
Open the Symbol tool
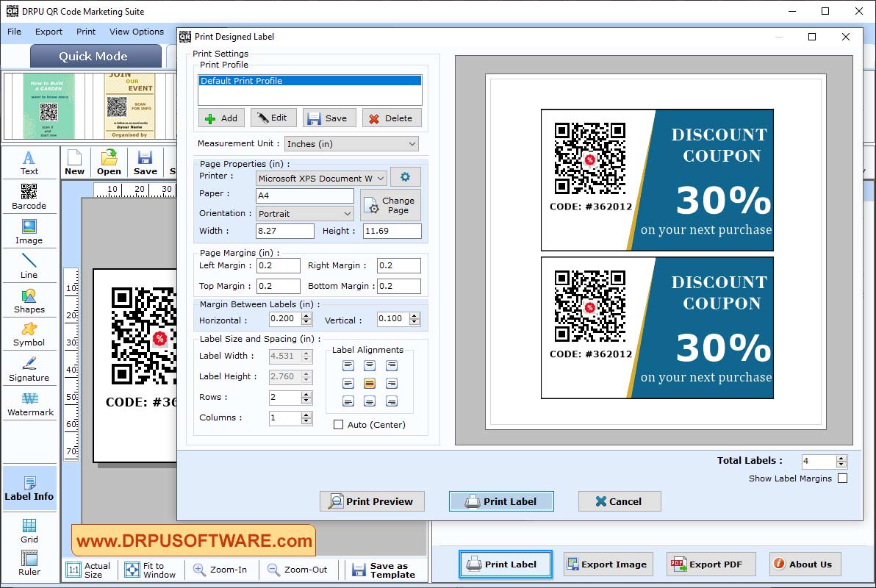tap(29, 335)
